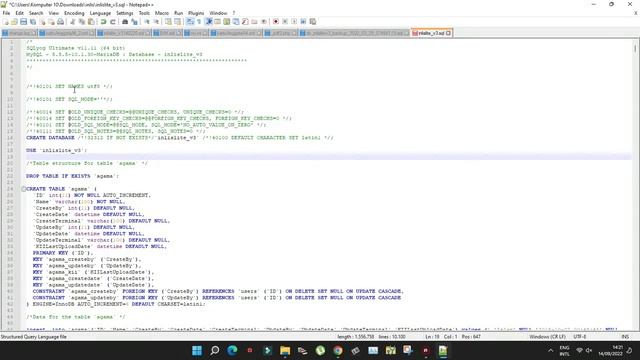The image size is (640, 360).
Task: Open File Explorer from taskbar
Action: (285, 350)
